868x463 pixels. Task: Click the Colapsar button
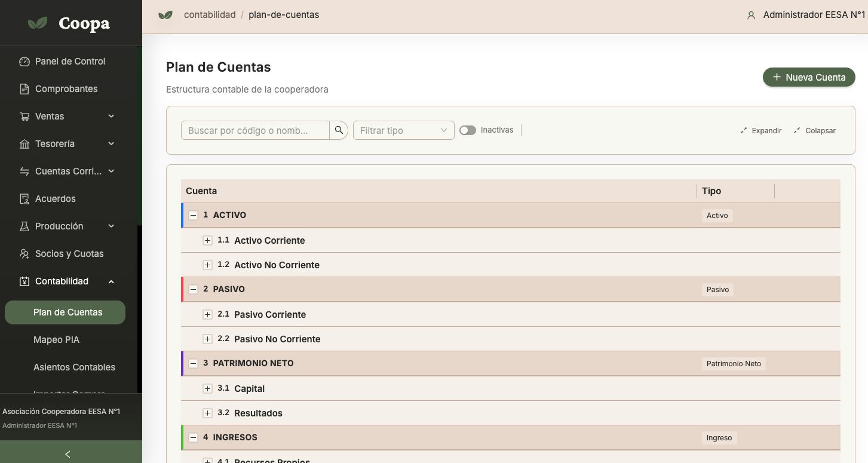[x=815, y=130]
